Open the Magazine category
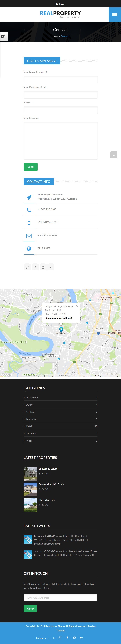Screen dimensions: 121x644 (31, 419)
